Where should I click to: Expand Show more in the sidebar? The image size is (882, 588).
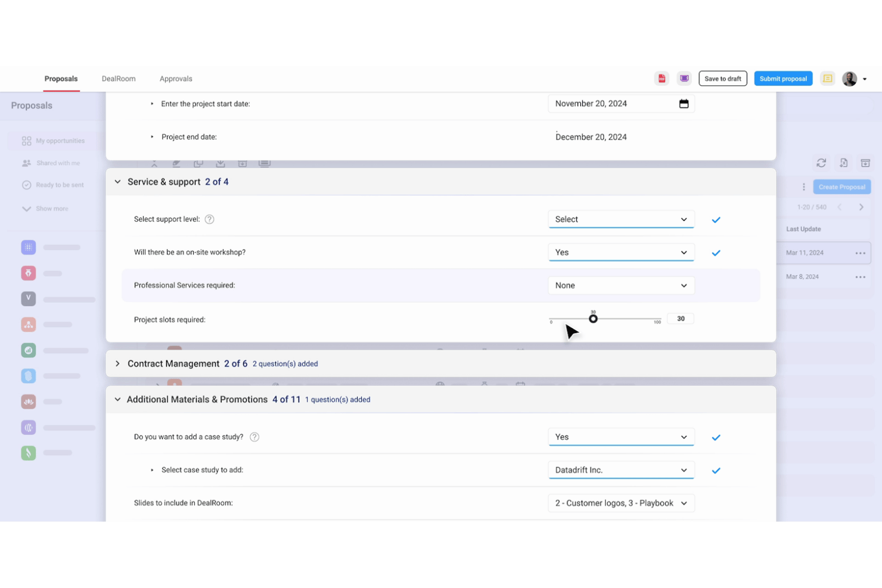[45, 209]
